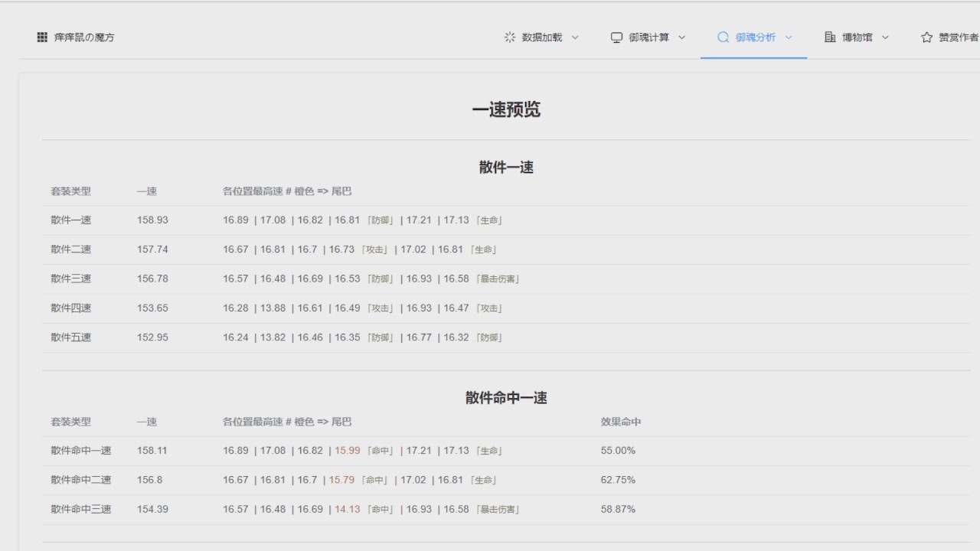
Task: Click the 痒痒鼠の魔方 site title
Action: (84, 37)
